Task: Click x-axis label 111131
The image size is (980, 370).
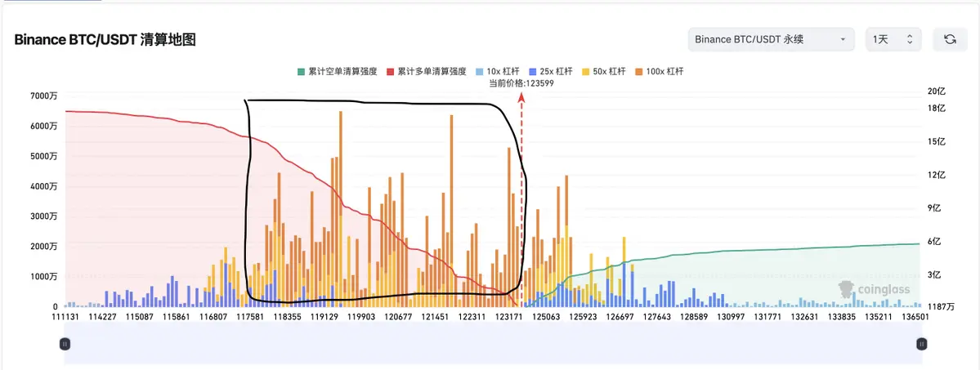Action: click(65, 317)
